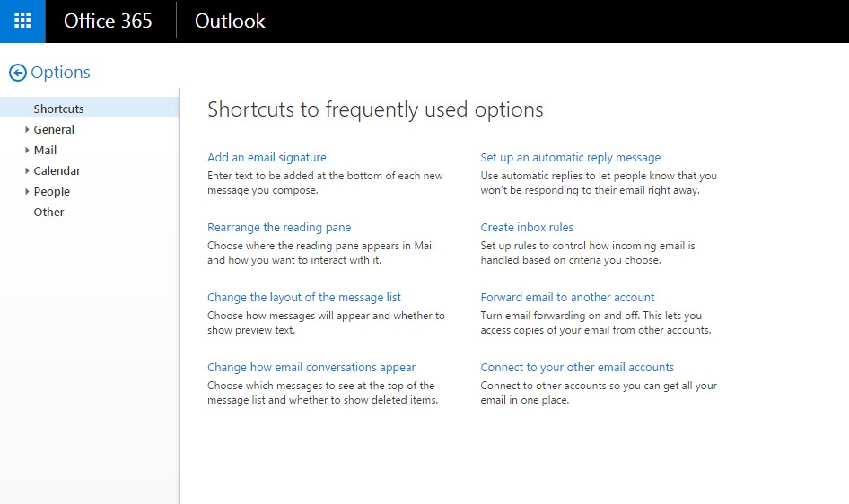Select the Mail label in options tree
This screenshot has height=504, width=849.
pyautogui.click(x=45, y=151)
